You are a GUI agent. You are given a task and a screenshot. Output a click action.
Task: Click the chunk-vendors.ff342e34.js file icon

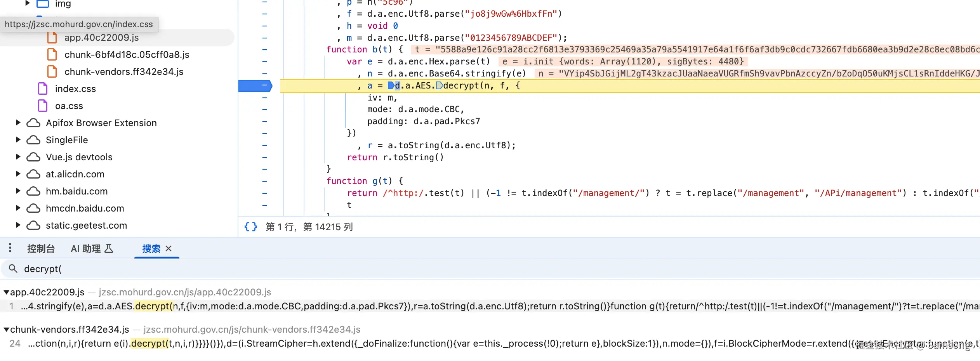52,72
